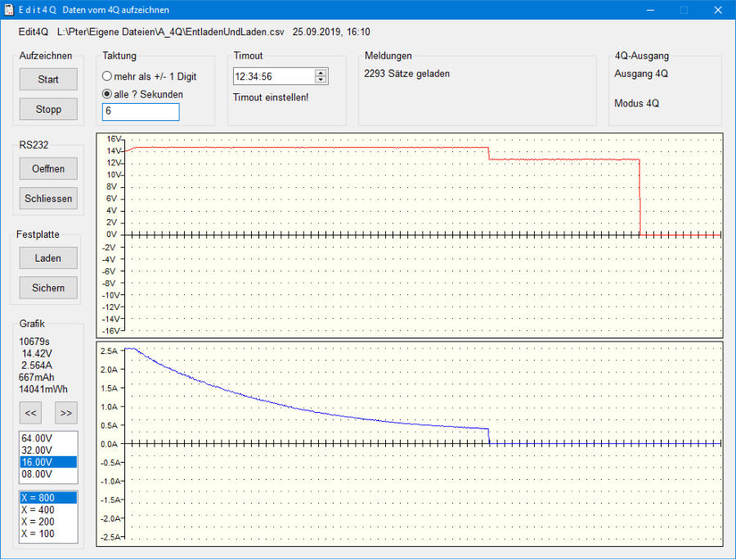Viewport: 736px width, 560px height.
Task: Save data with the Sichern button
Action: tap(48, 287)
